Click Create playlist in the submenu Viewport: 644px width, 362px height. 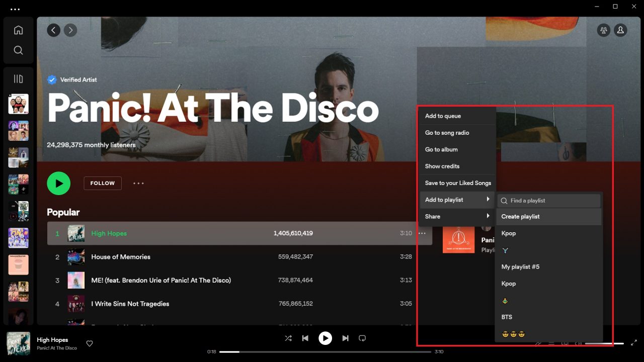(520, 216)
